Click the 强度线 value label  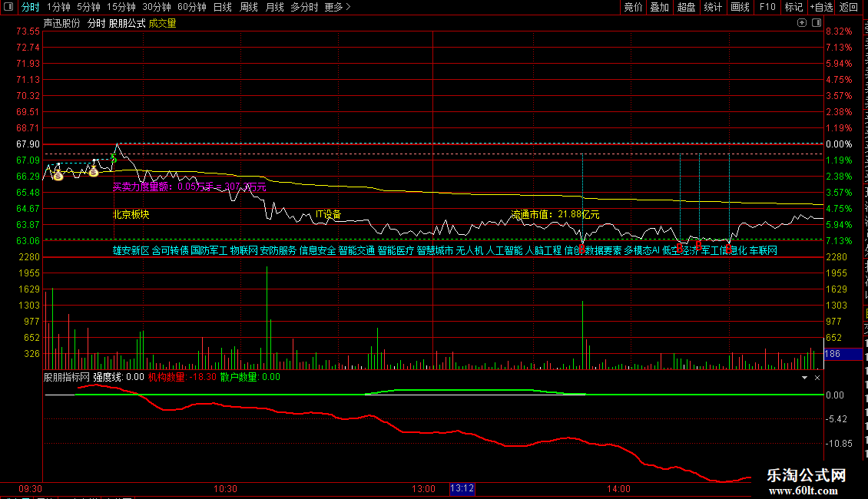tap(118, 377)
